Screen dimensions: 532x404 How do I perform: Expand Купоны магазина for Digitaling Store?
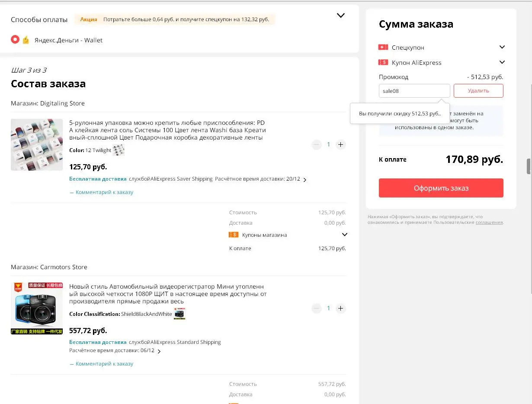click(x=345, y=235)
